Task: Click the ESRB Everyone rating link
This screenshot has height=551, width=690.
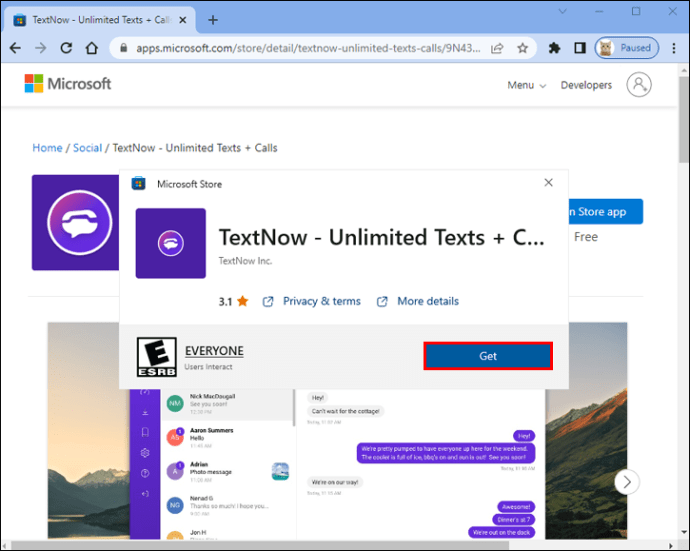Action: point(214,351)
